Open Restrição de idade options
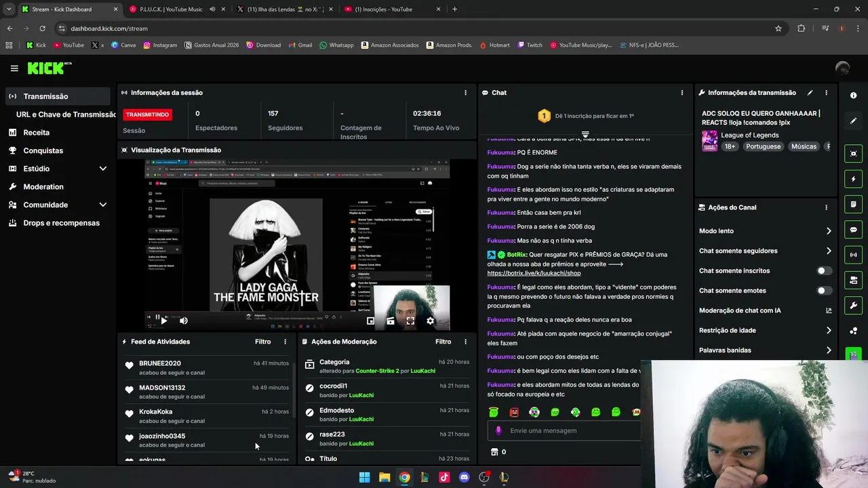868x488 pixels. [765, 331]
